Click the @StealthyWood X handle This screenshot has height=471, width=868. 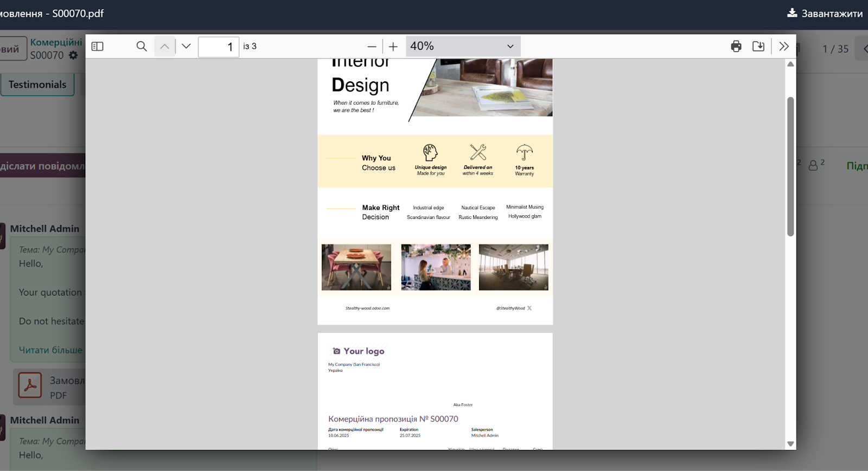[514, 308]
